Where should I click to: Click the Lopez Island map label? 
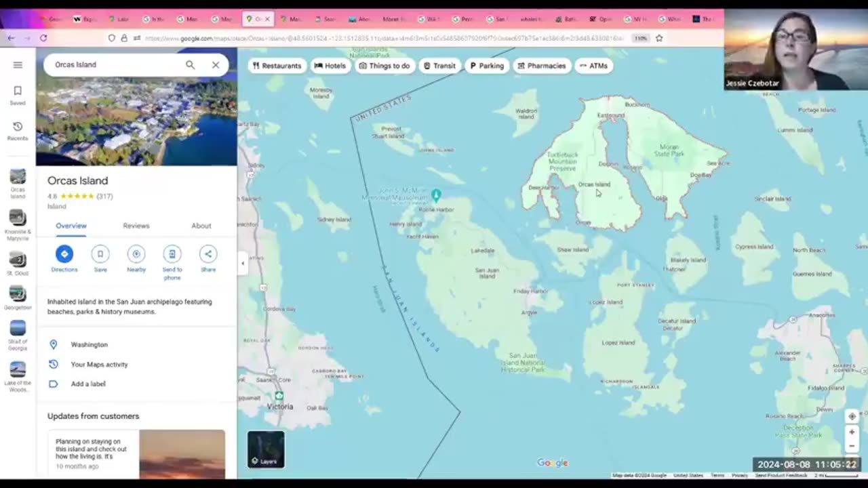pyautogui.click(x=618, y=343)
